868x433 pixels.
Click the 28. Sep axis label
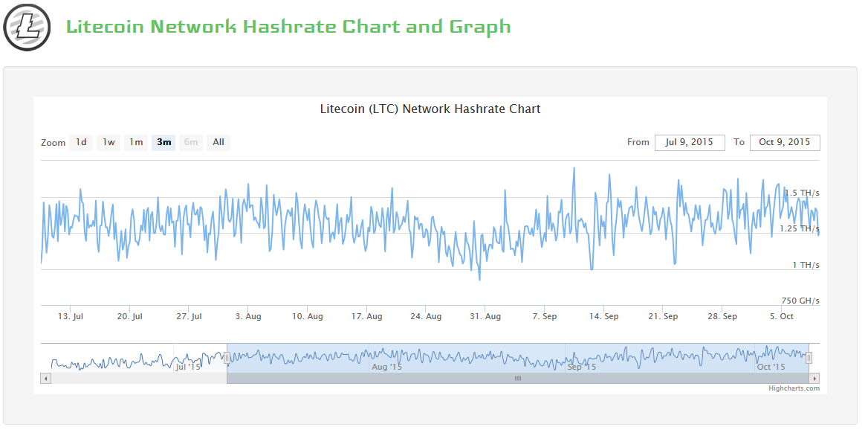[722, 317]
